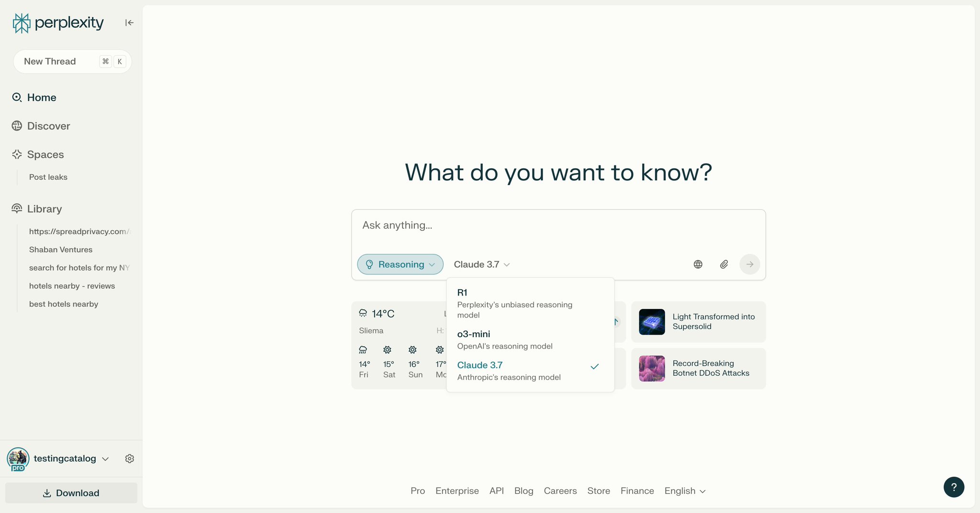Viewport: 980px width, 513px height.
Task: Click Friday rainy forecast icon
Action: pyautogui.click(x=363, y=350)
